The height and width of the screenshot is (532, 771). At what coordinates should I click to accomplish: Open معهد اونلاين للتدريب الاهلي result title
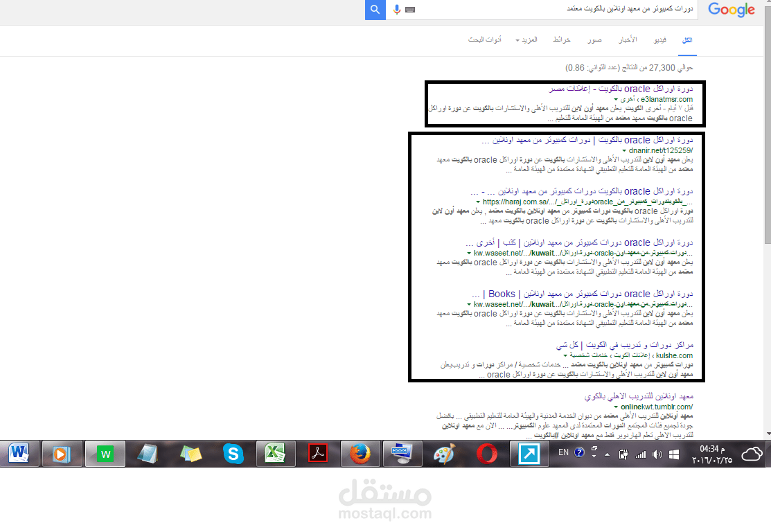tap(639, 396)
